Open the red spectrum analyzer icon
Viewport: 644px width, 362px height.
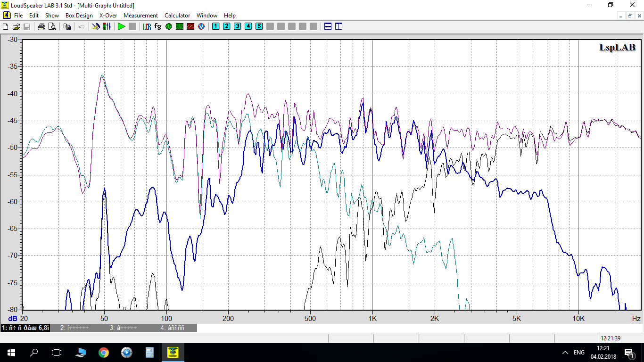point(190,27)
